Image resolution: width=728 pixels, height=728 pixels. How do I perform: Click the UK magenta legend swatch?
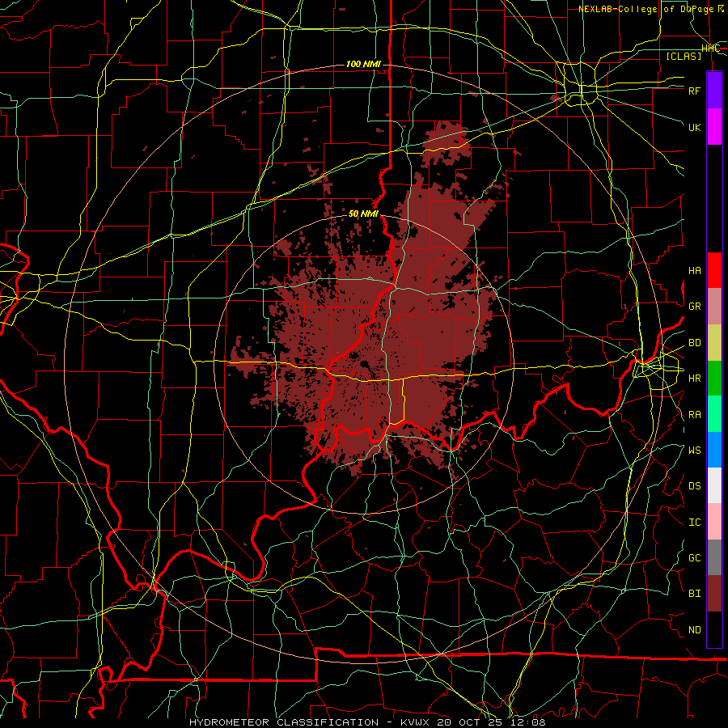pyautogui.click(x=714, y=127)
